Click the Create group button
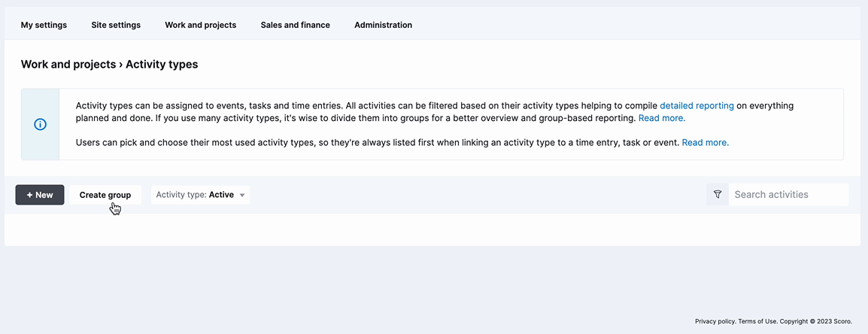Screen dimensions: 868x334 click(x=105, y=195)
